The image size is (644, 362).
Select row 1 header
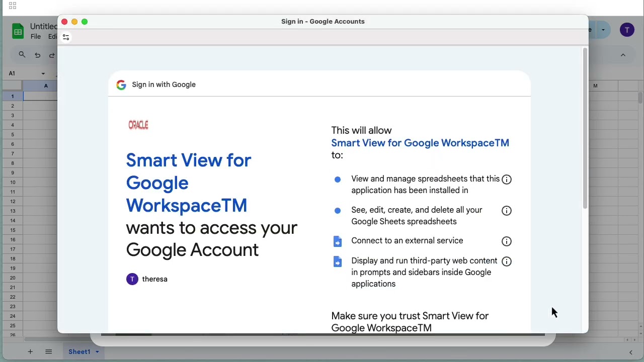13,96
